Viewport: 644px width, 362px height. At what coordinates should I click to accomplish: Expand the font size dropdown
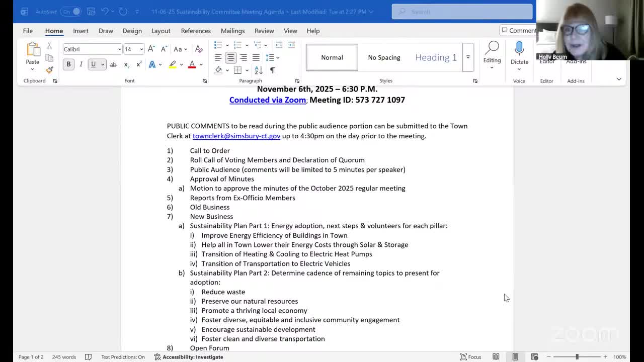[x=140, y=49]
